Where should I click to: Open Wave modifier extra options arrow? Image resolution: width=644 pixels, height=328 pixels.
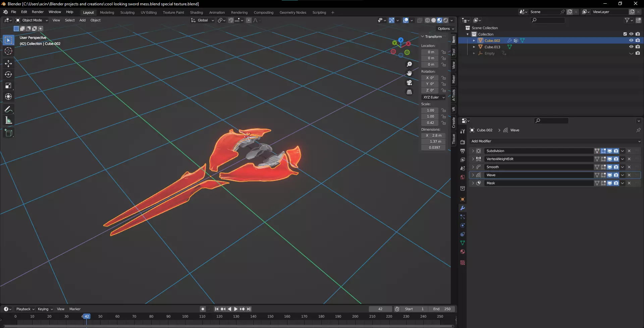623,175
